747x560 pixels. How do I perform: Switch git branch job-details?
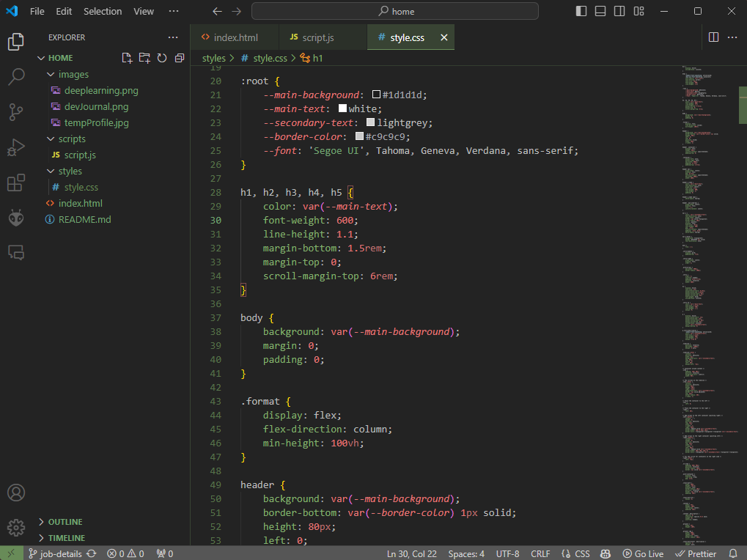click(55, 553)
